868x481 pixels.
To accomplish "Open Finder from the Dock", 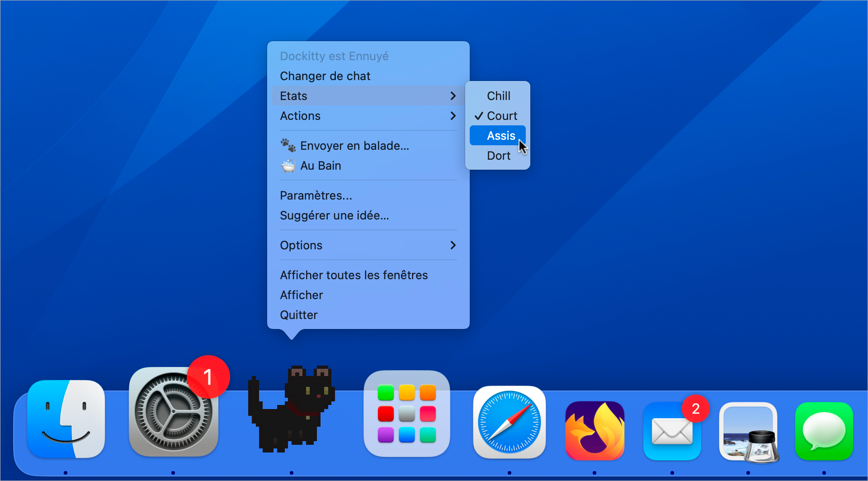I will [66, 419].
